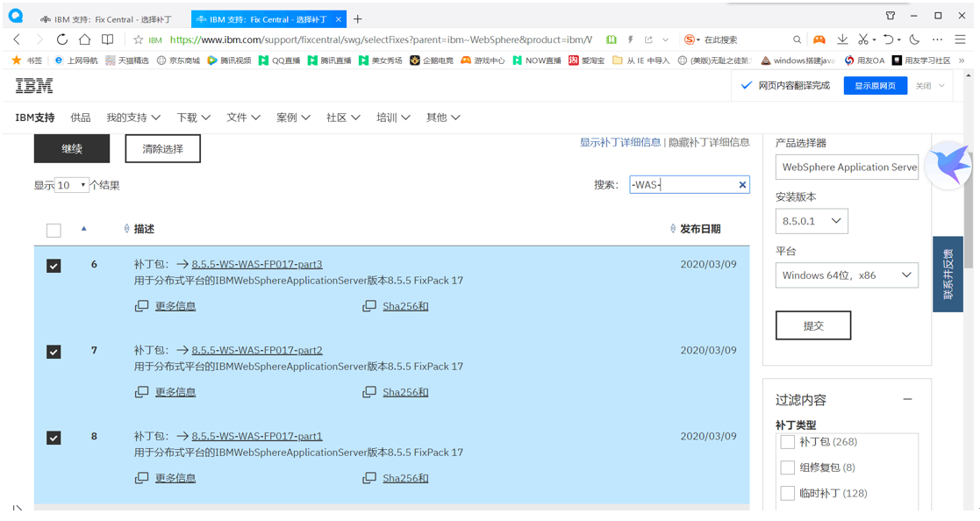Bookmark this page with the star icon

tap(138, 39)
